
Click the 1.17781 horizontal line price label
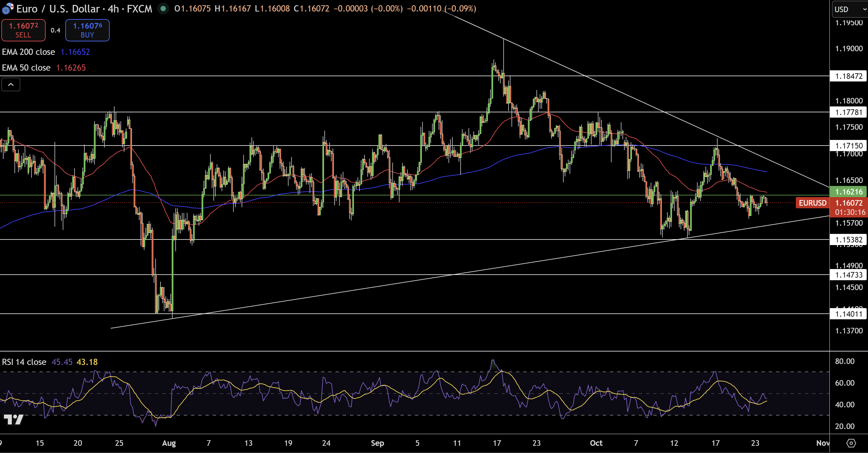(848, 112)
